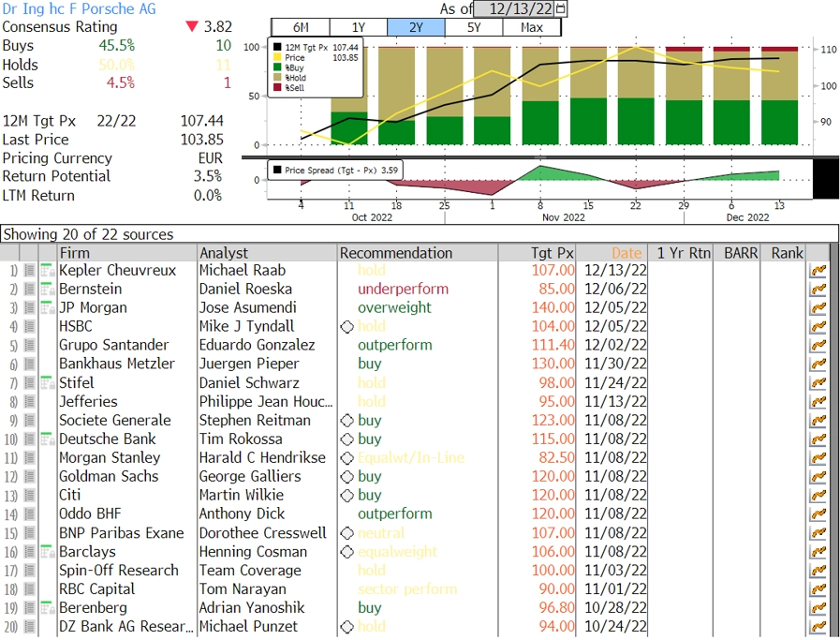Click the green %Buy legend swatch
This screenshot has height=640, width=840.
coord(277,67)
